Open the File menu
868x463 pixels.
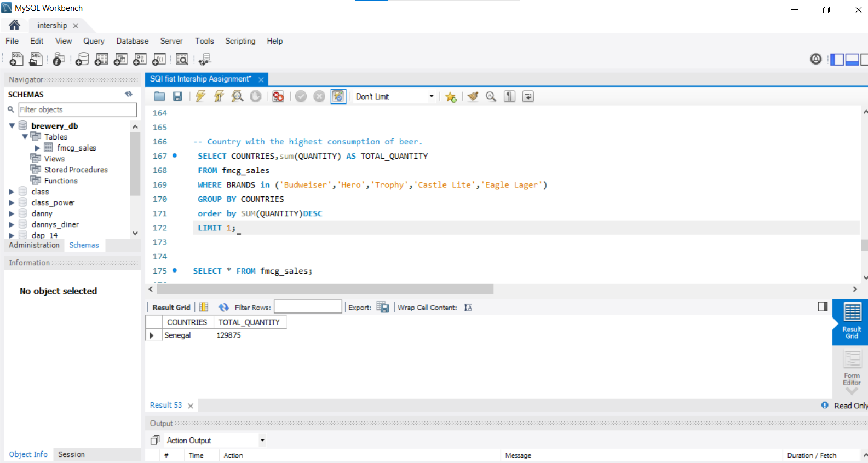[12, 41]
